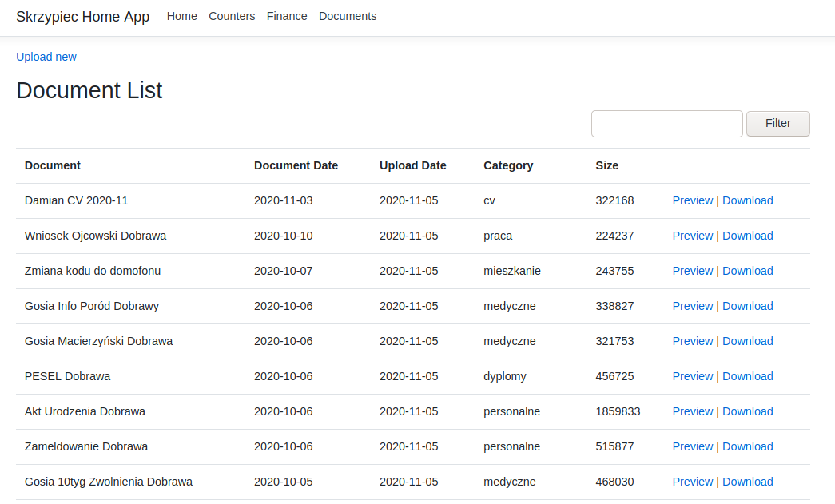Click the Filter button
The height and width of the screenshot is (504, 835).
pos(778,124)
